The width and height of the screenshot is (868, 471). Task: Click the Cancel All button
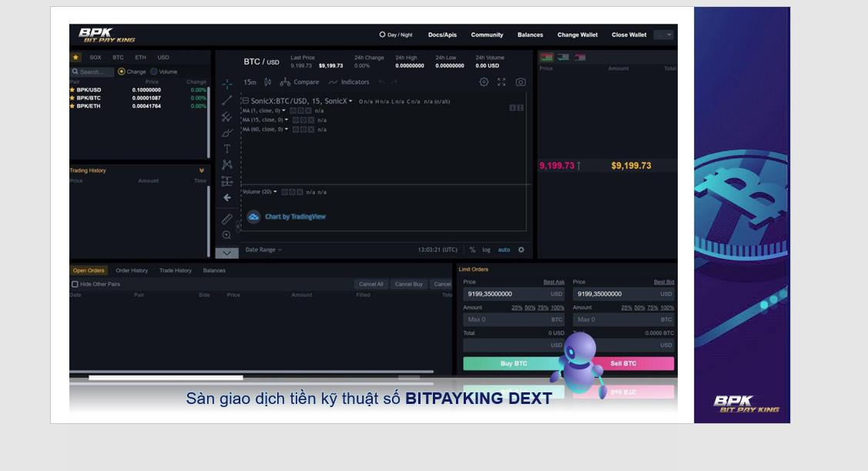371,284
